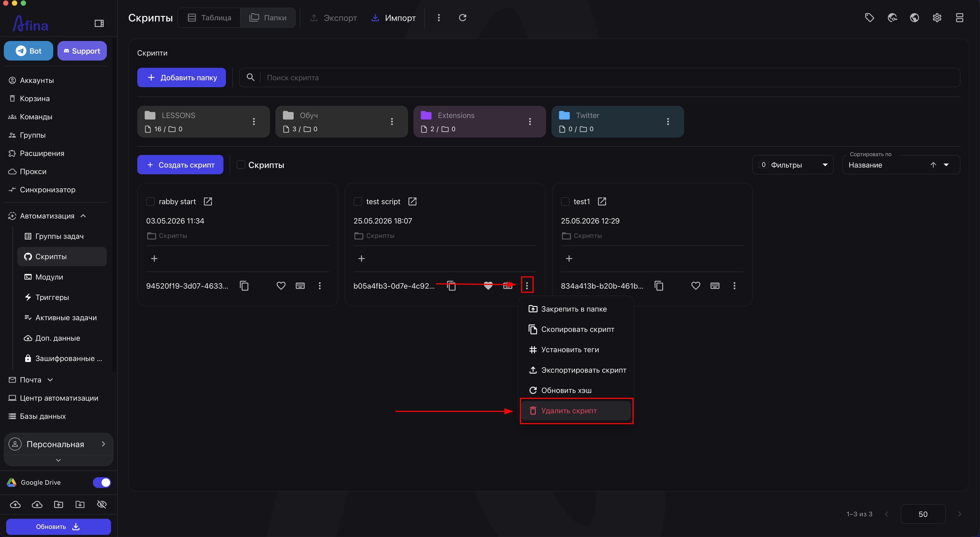Click the Добавить папку button
The height and width of the screenshot is (537, 980).
pyautogui.click(x=181, y=78)
